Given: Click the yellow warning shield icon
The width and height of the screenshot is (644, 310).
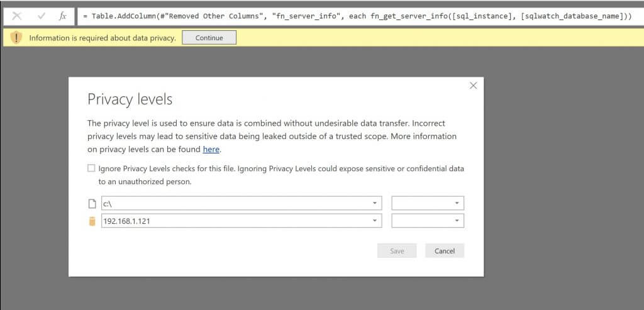Looking at the screenshot, I should 16,38.
